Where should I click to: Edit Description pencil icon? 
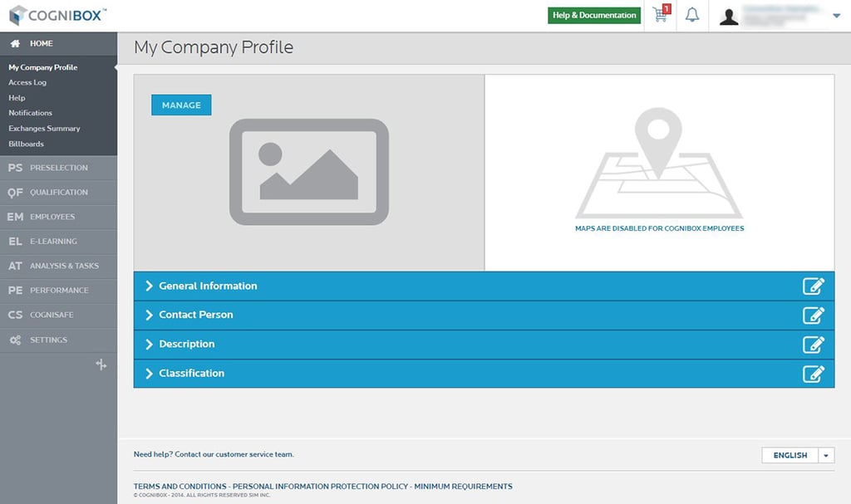pos(814,345)
